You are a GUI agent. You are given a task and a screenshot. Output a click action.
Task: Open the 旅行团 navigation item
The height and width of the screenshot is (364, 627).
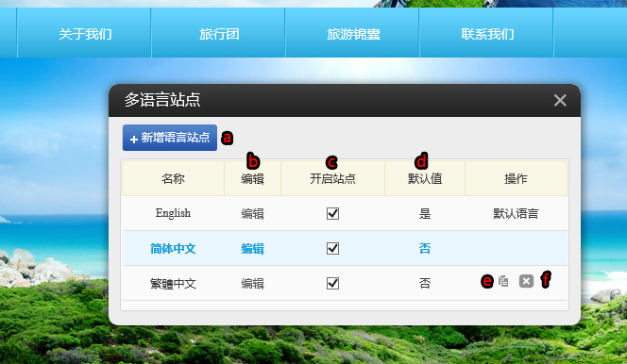tap(219, 34)
